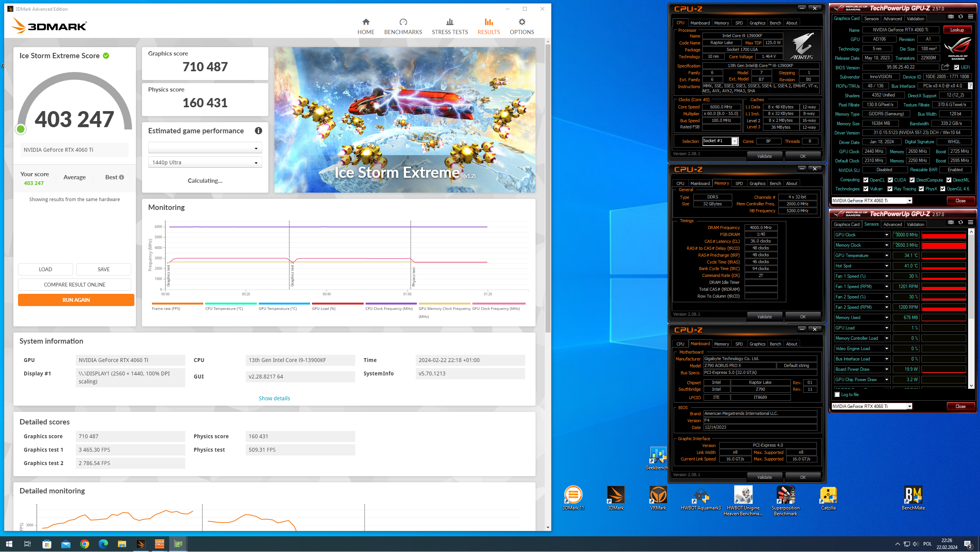Go to BENCHMARKS in 3DMark
The image size is (980, 552).
[x=403, y=26]
